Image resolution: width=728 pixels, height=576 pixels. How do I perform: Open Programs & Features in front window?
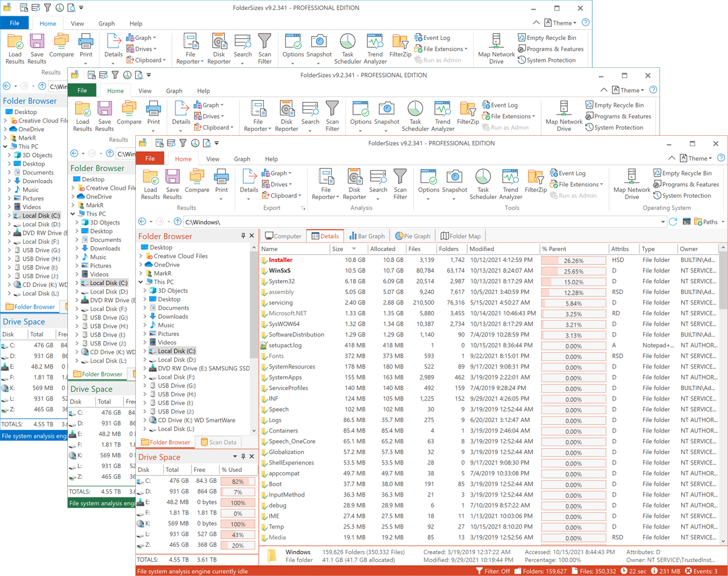[x=686, y=184]
